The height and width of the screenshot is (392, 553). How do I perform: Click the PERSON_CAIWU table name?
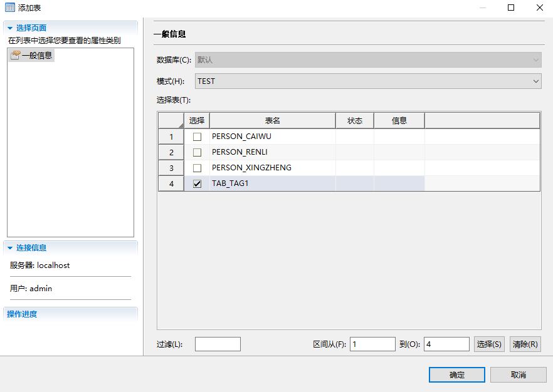coord(241,137)
